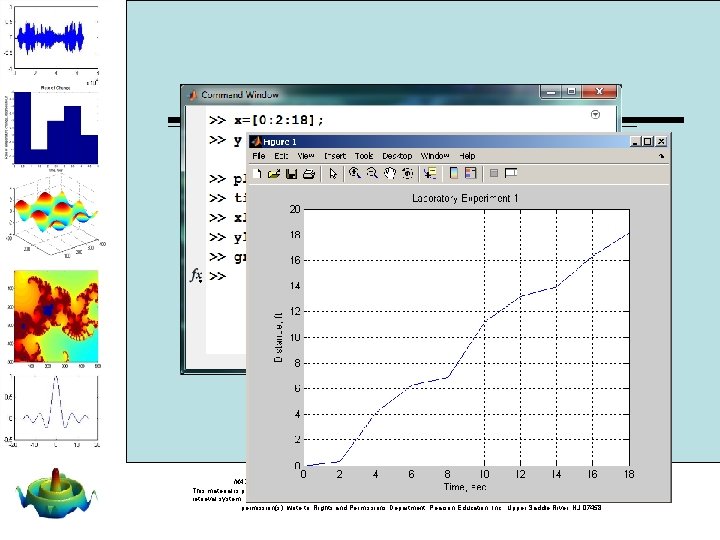Minimize the Command Window
The width and height of the screenshot is (720, 540).
tap(551, 92)
